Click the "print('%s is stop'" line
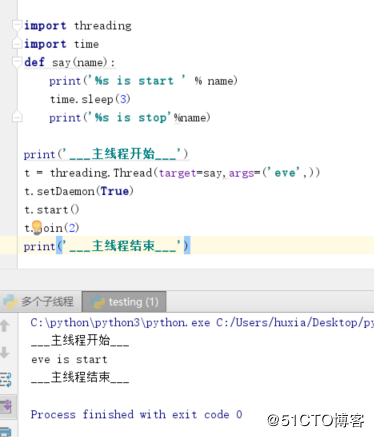This screenshot has width=374, height=437. 130,117
